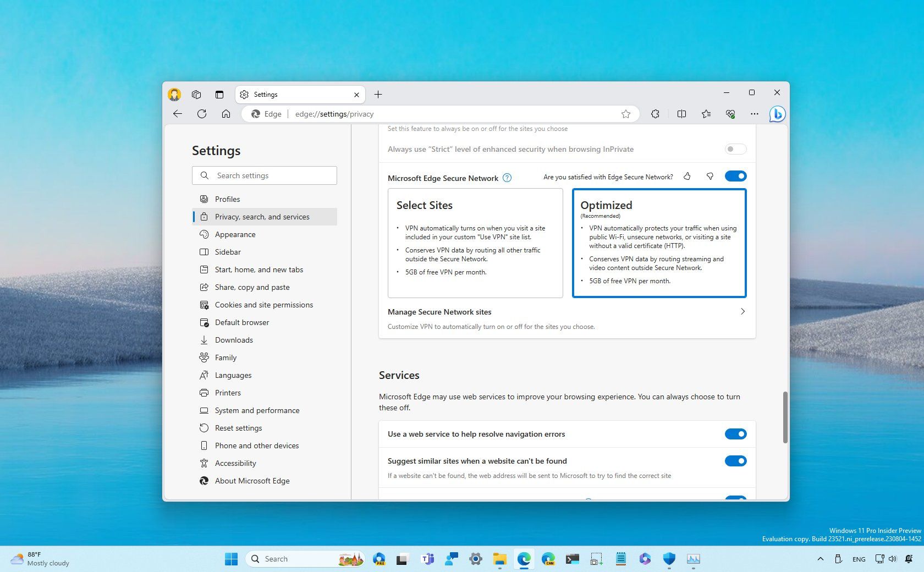The image size is (924, 572).
Task: Disable Microsoft Edge Secure Network
Action: click(735, 176)
